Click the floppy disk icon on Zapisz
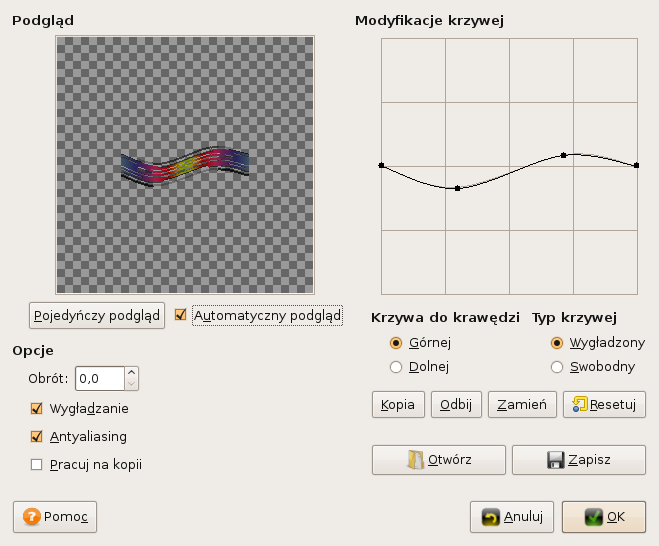Screen dimensions: 659x546 [x=556, y=460]
